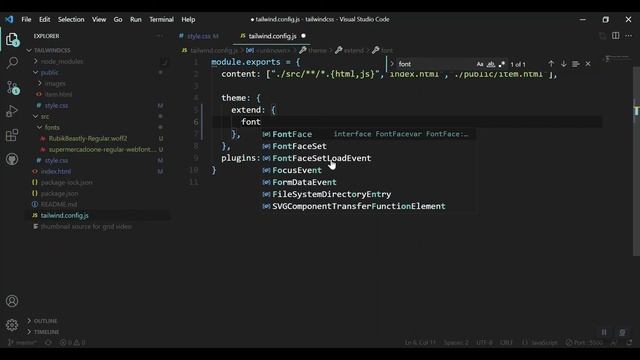Click errors and warnings count in status bar

pyautogui.click(x=72, y=342)
